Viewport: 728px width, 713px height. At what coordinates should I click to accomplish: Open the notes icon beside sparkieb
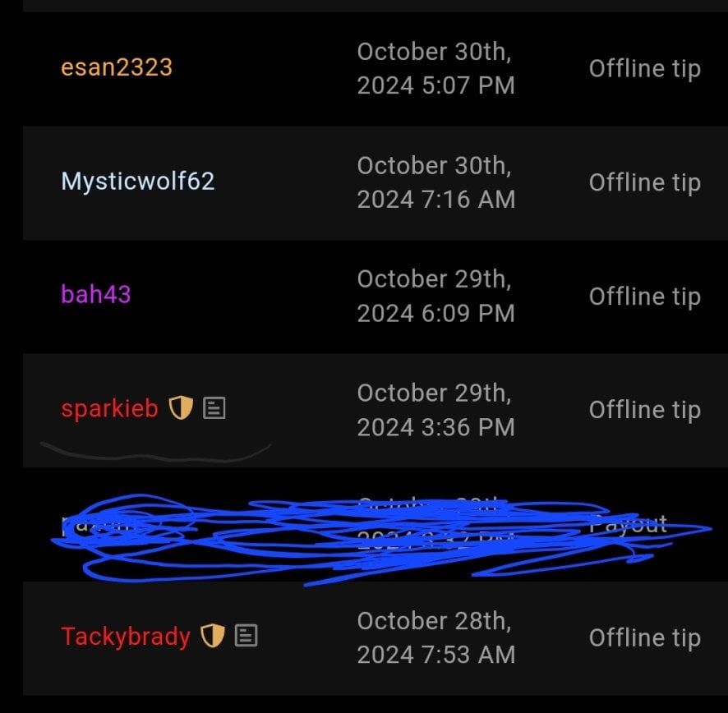[x=214, y=408]
